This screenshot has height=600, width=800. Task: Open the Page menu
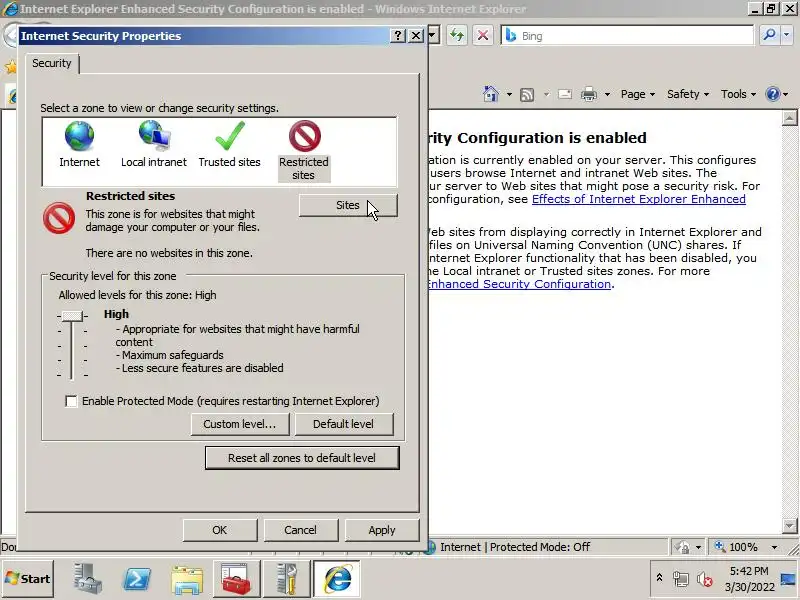[637, 94]
